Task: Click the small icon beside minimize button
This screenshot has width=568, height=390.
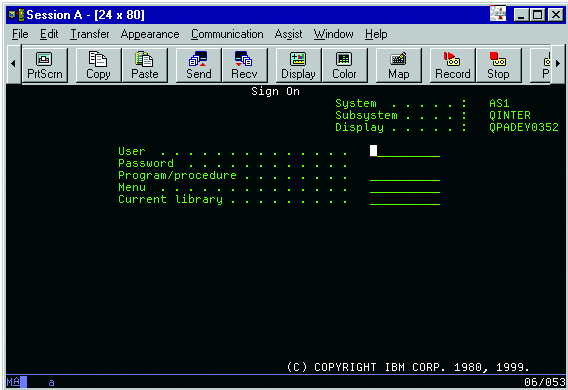Action: 498,14
